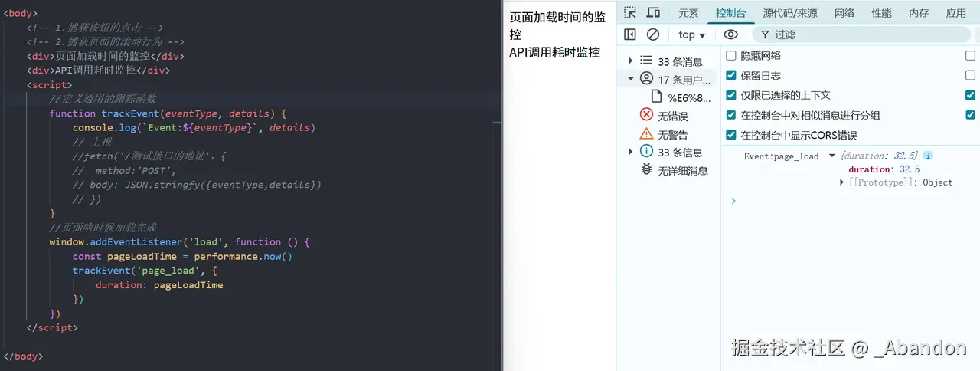The image size is (980, 371).
Task: Click the // method:'POST', comment line
Action: 124,170
